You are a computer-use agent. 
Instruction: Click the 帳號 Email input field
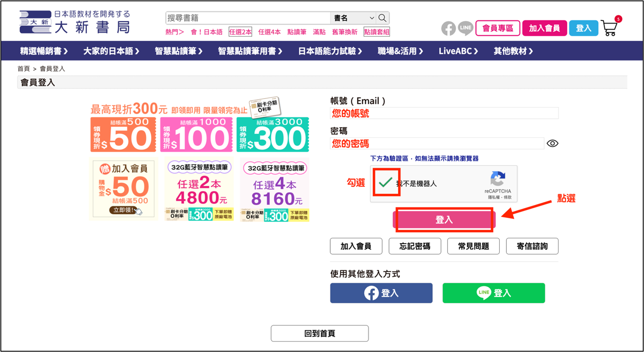[x=444, y=113]
